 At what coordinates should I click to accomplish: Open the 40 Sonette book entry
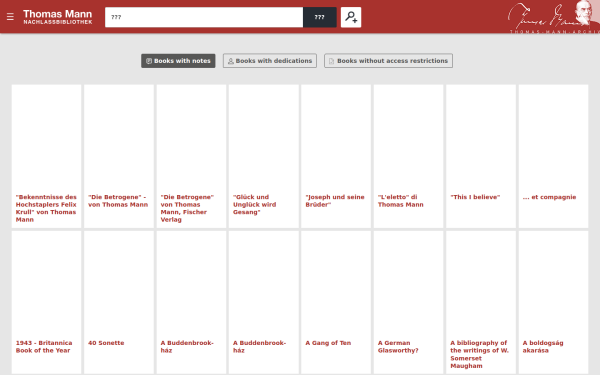click(x=106, y=343)
